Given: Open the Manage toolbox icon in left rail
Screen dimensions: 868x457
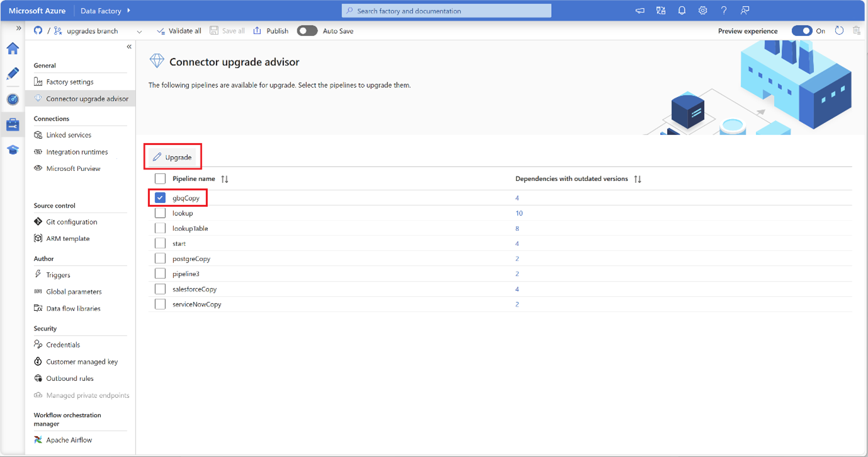Looking at the screenshot, I should tap(13, 125).
